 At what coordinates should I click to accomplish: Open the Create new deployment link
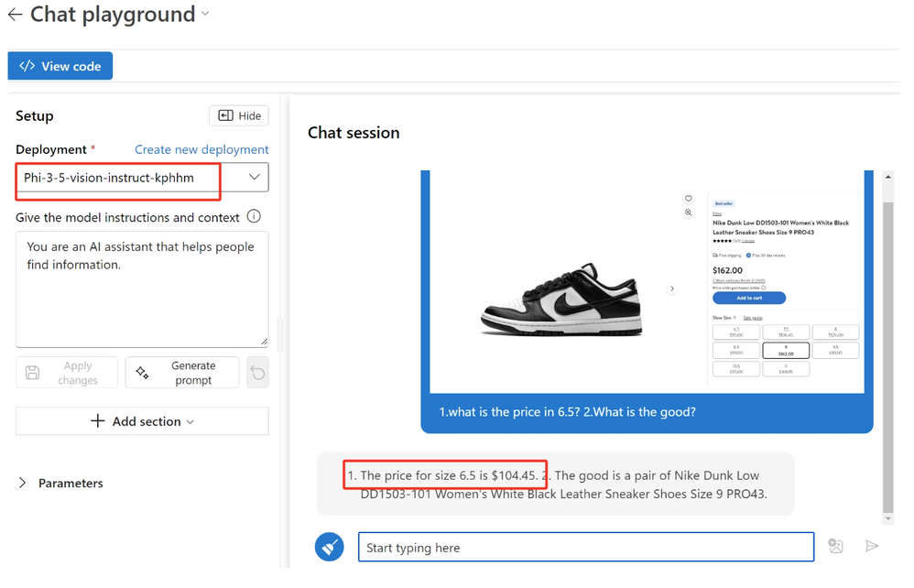[201, 149]
